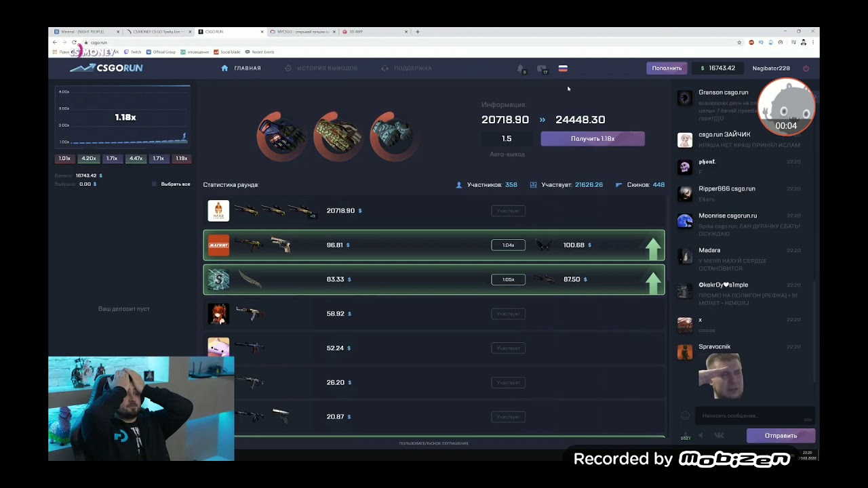Click the 16743.42 balance display

[718, 68]
